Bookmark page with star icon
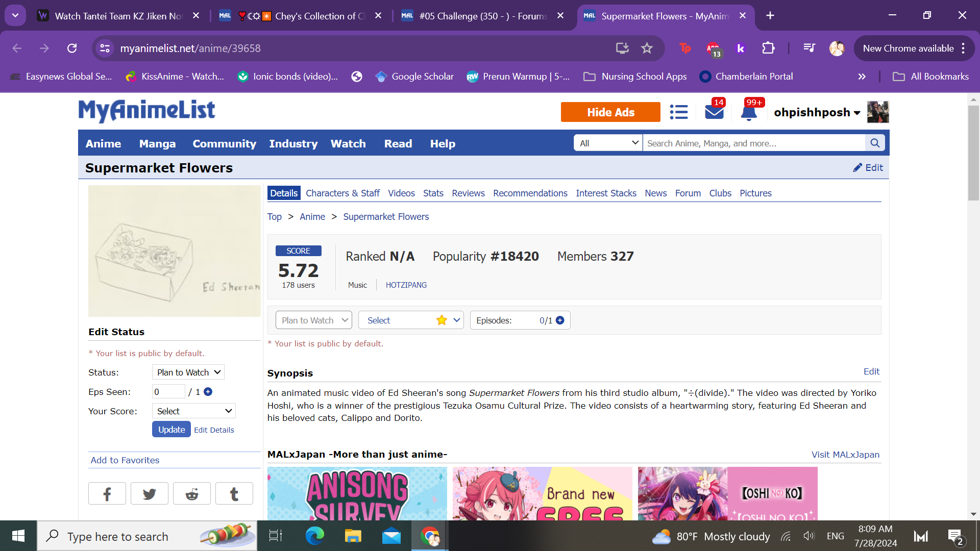980x551 pixels. [x=647, y=48]
